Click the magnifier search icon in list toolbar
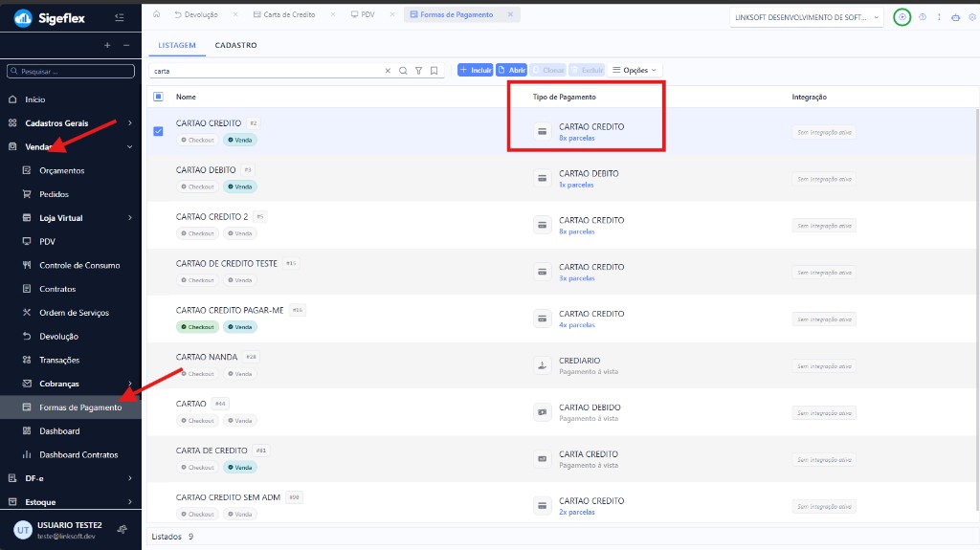This screenshot has height=550, width=980. click(403, 71)
